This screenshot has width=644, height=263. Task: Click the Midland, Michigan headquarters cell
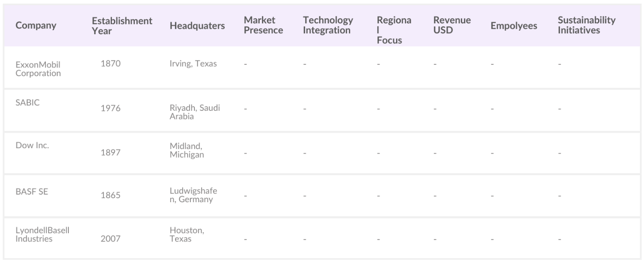[187, 150]
